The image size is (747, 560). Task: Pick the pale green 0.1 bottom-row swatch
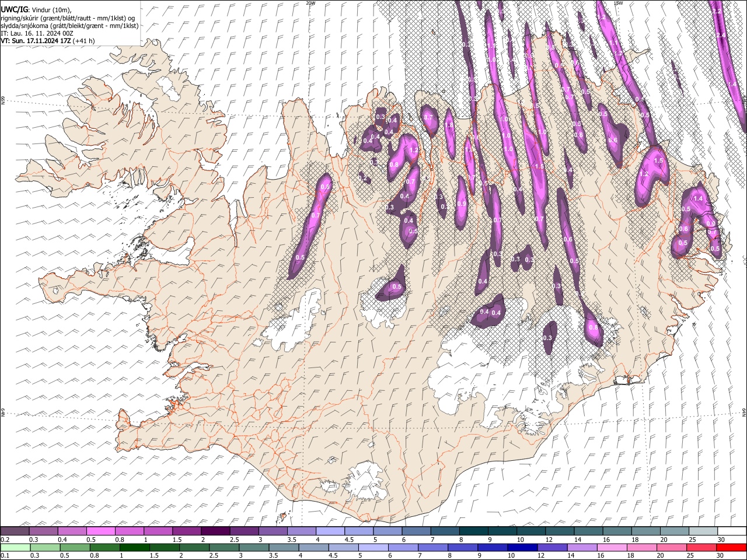[15, 547]
